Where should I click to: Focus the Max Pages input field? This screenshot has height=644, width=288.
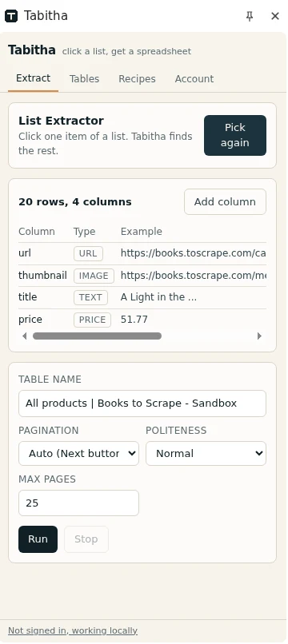click(x=78, y=503)
